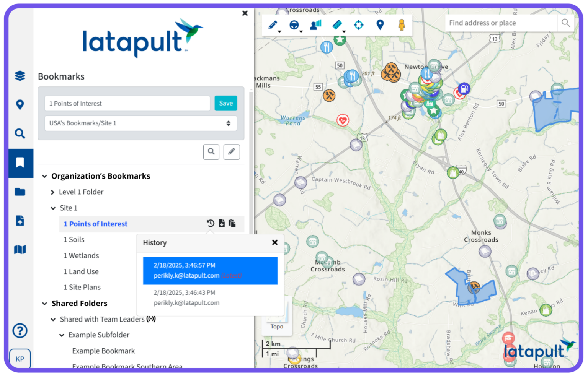Select the Bookmarks icon in sidebar
The width and height of the screenshot is (588, 377).
(x=21, y=163)
